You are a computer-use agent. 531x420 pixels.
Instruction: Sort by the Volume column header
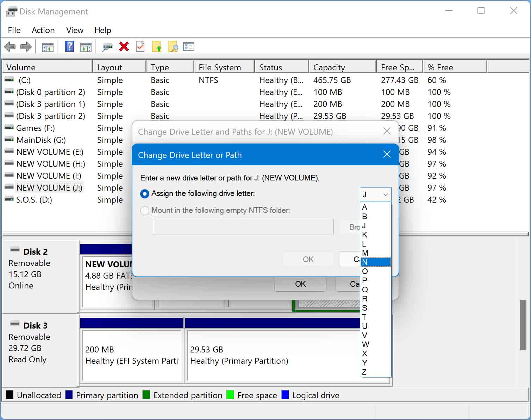point(48,67)
